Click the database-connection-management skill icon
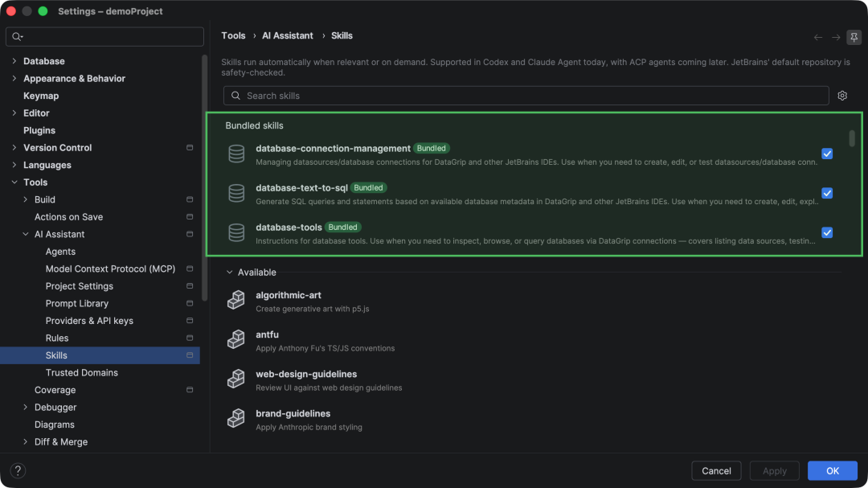This screenshot has height=488, width=868. pyautogui.click(x=236, y=154)
